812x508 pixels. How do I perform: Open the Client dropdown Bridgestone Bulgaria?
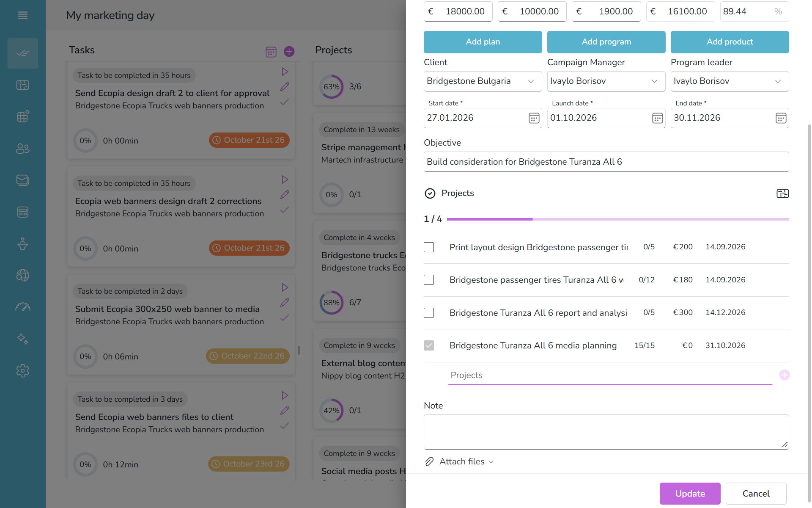pos(483,81)
